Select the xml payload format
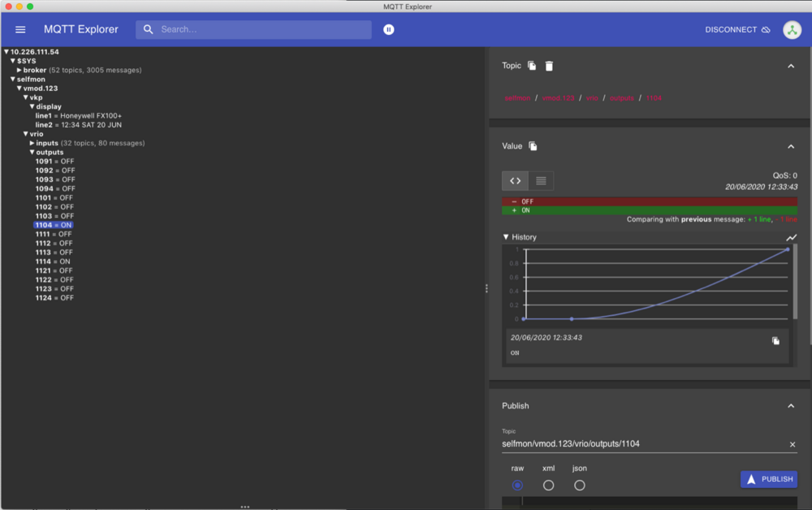The width and height of the screenshot is (812, 510). [548, 485]
